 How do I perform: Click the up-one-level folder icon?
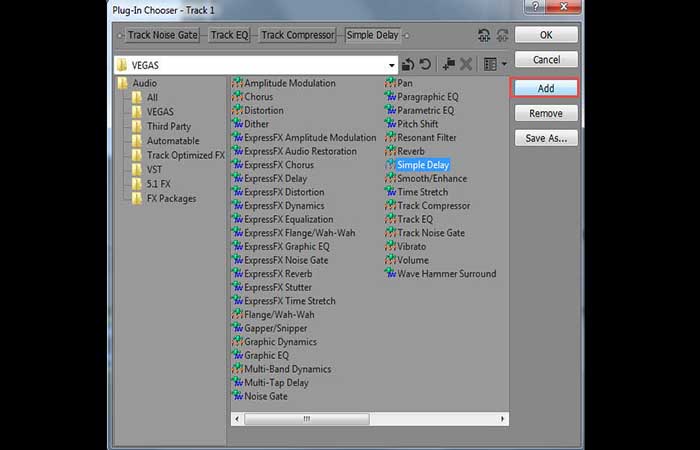pyautogui.click(x=407, y=65)
